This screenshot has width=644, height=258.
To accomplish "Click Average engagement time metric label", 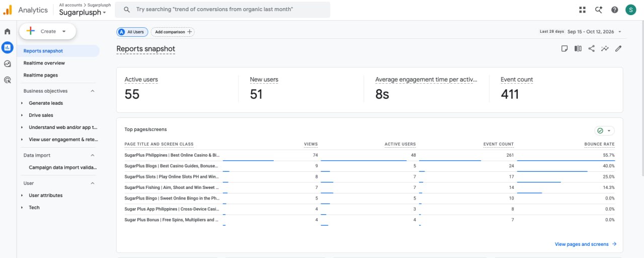I will click(x=426, y=80).
